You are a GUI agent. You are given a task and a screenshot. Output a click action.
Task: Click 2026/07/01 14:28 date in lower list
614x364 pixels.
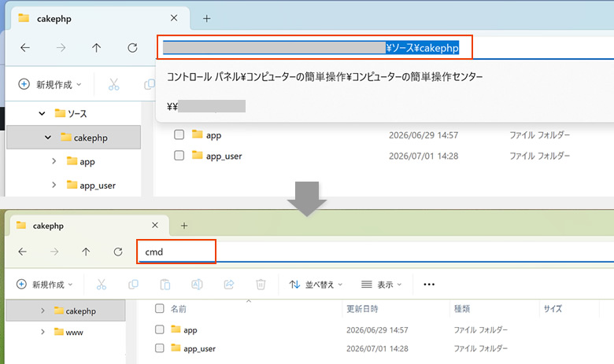click(x=377, y=348)
